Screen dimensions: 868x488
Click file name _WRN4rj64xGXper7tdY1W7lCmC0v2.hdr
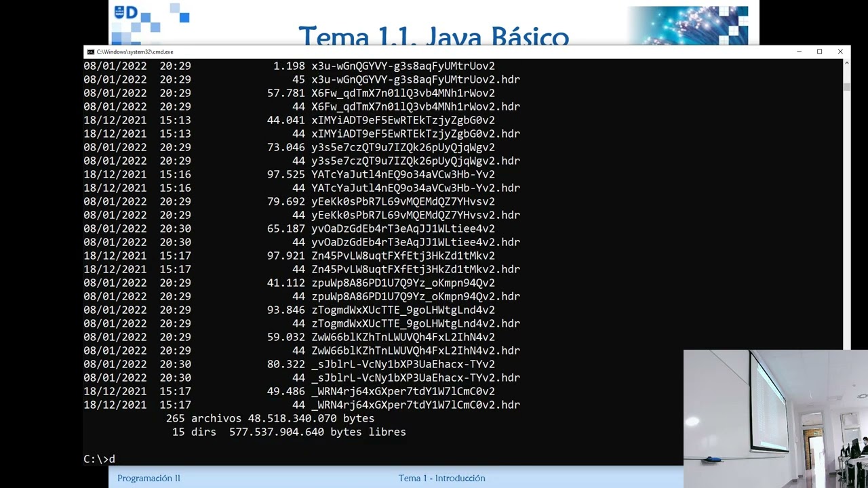point(416,405)
